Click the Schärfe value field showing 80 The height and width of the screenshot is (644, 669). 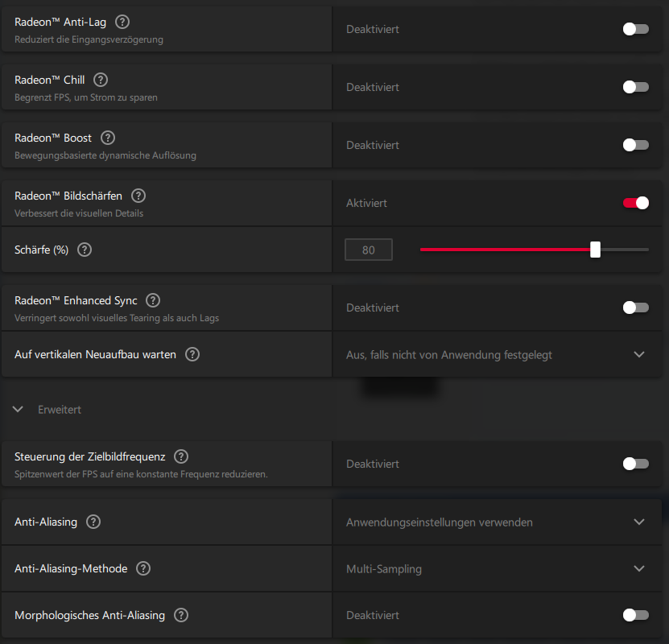point(369,250)
